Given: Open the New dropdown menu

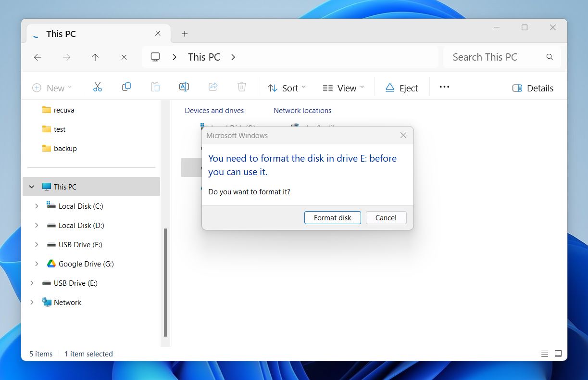Looking at the screenshot, I should [x=52, y=88].
